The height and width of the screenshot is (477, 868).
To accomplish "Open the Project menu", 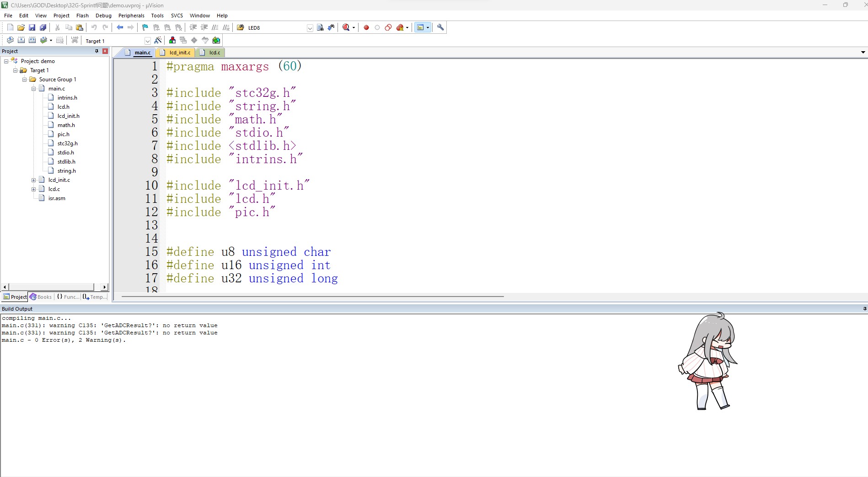I will coord(61,16).
